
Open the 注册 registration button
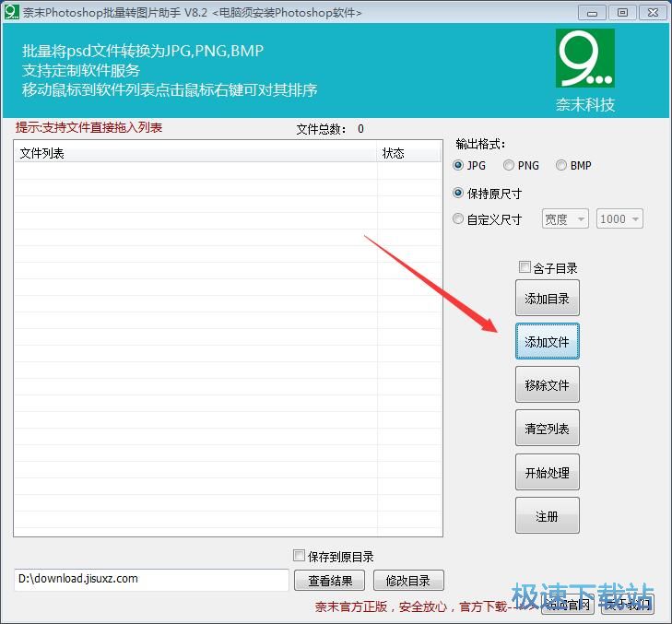547,516
